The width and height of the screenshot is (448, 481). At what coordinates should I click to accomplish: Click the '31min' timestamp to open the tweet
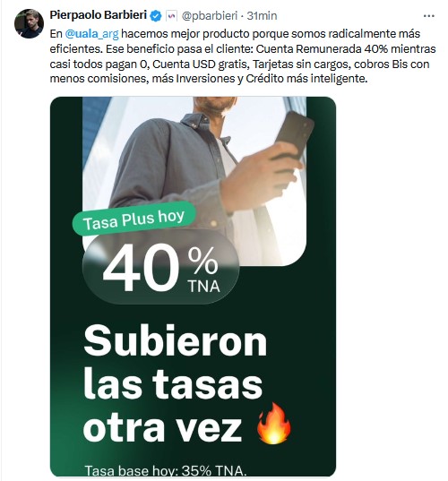pos(262,15)
